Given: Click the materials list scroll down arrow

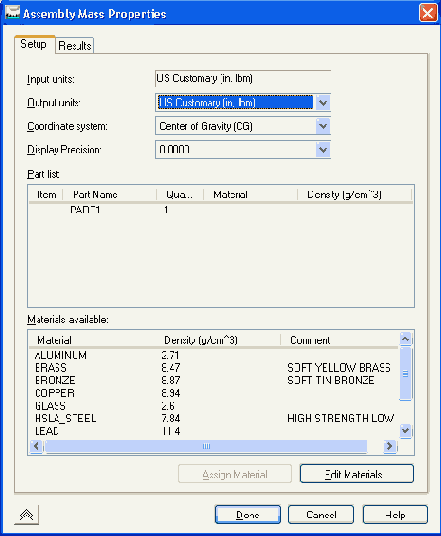Looking at the screenshot, I should tap(405, 430).
